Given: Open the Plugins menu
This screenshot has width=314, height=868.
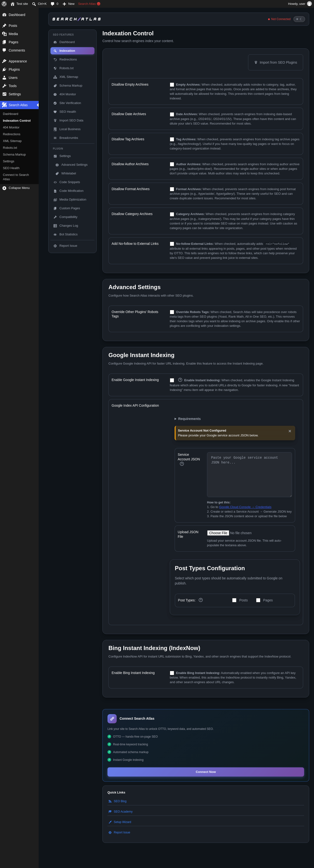Looking at the screenshot, I should pyautogui.click(x=19, y=69).
